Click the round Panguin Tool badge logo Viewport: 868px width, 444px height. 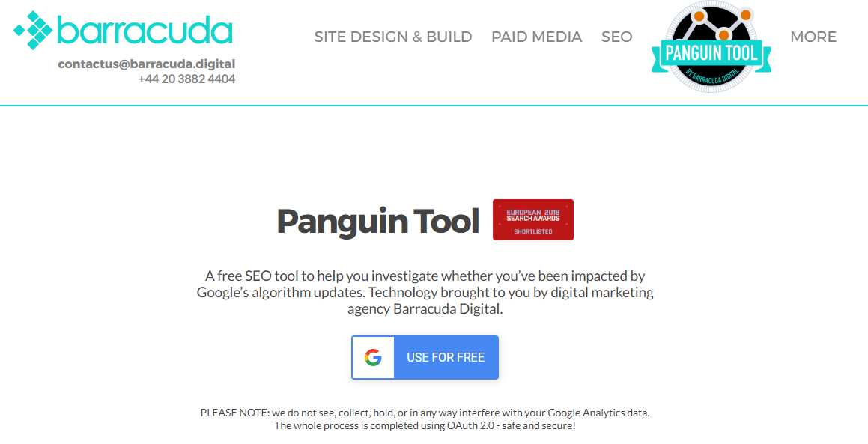pyautogui.click(x=711, y=46)
